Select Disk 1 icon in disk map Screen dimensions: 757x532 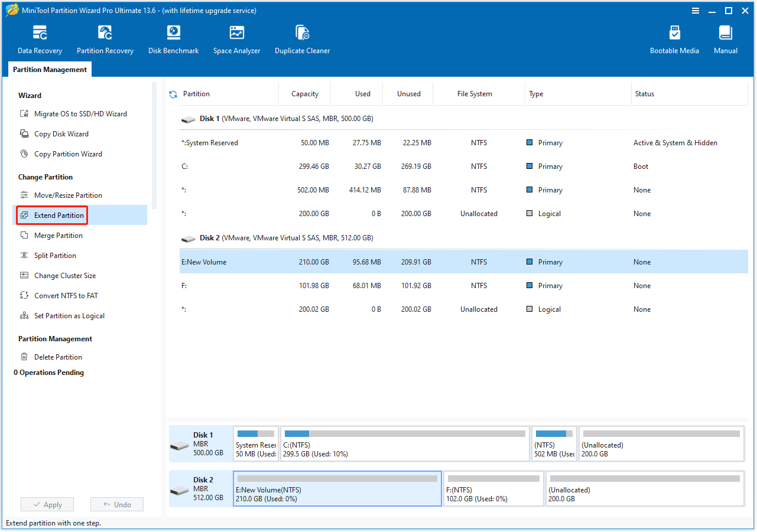[180, 445]
